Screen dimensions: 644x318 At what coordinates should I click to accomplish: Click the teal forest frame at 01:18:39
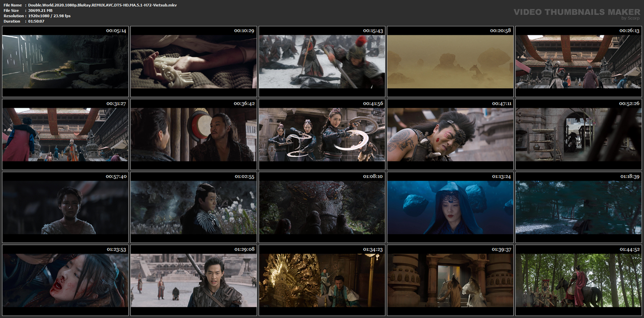pyautogui.click(x=579, y=207)
